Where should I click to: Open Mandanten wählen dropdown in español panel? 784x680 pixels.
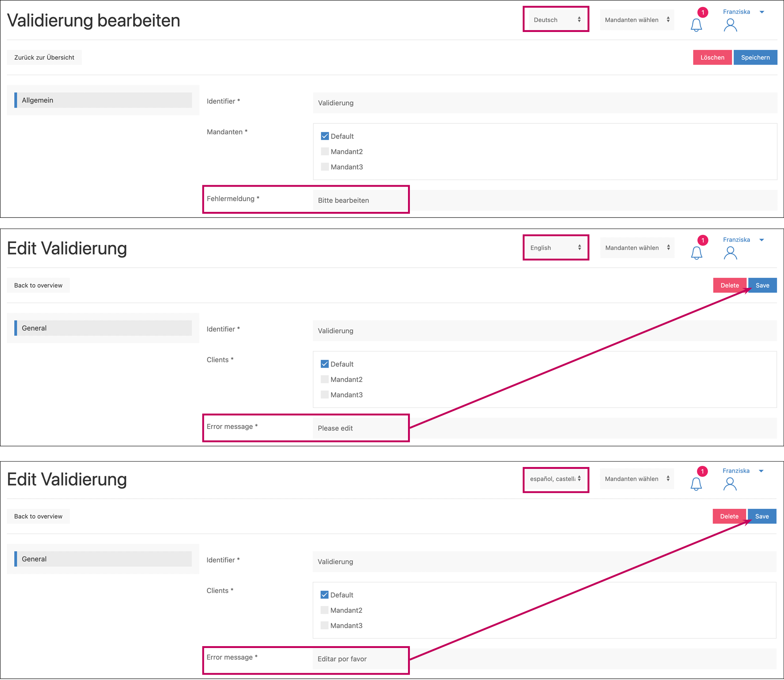click(636, 479)
